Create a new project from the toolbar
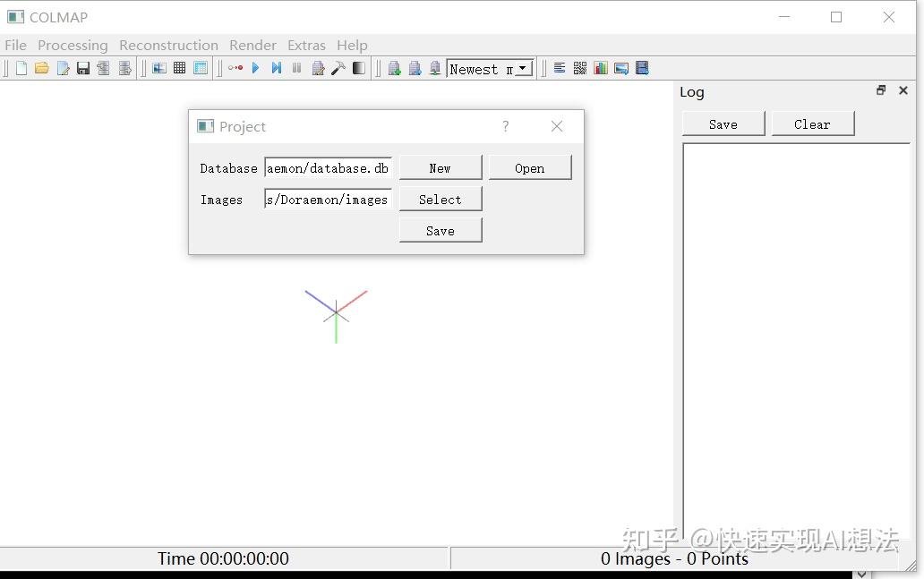This screenshot has height=579, width=924. [21, 67]
